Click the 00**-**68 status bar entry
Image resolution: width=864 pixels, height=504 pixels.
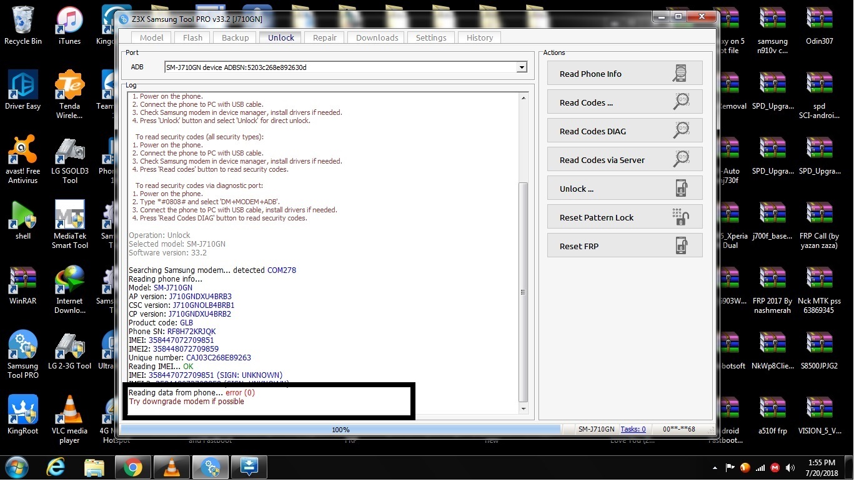[679, 429]
